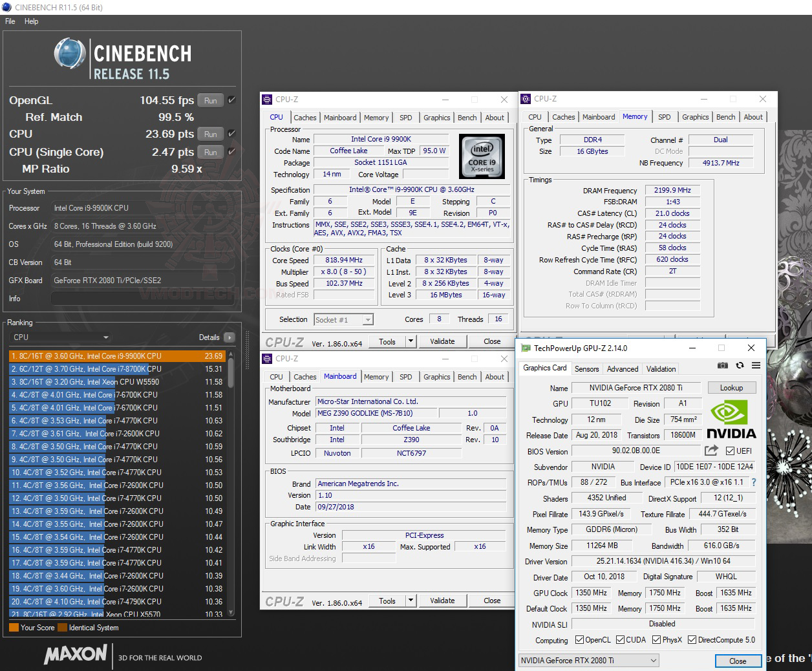Disable the PhysX checkbox
The height and width of the screenshot is (671, 812).
[656, 640]
